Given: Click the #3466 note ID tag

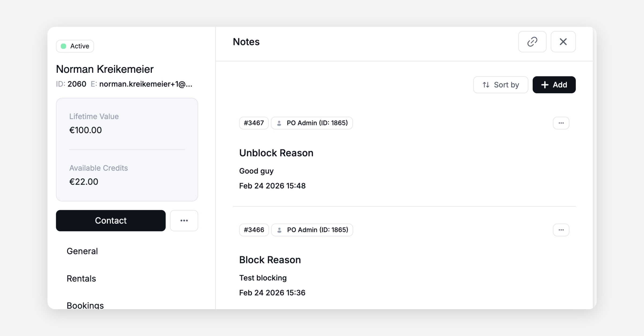Looking at the screenshot, I should pos(254,230).
